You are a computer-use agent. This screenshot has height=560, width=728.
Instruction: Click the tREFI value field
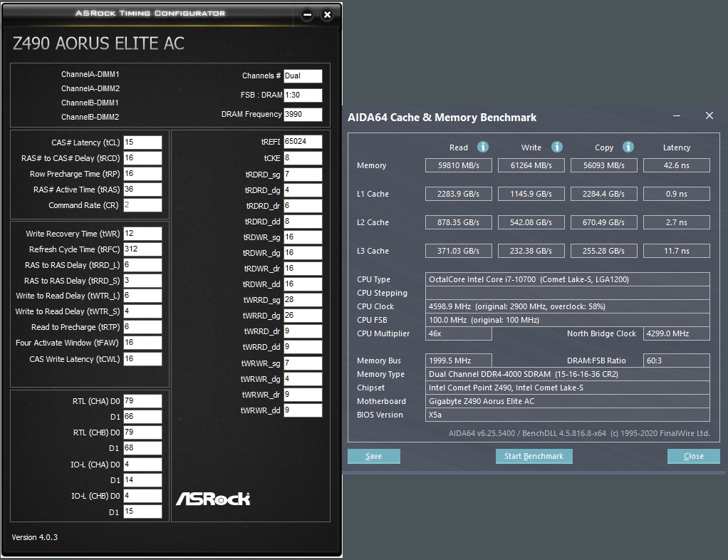(303, 142)
